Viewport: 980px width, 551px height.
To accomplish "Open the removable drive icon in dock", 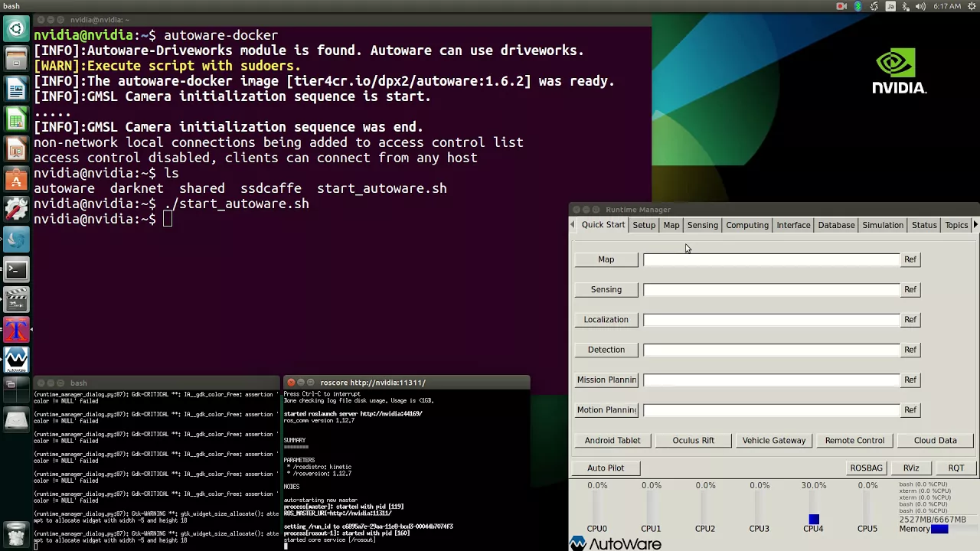I will tap(16, 419).
